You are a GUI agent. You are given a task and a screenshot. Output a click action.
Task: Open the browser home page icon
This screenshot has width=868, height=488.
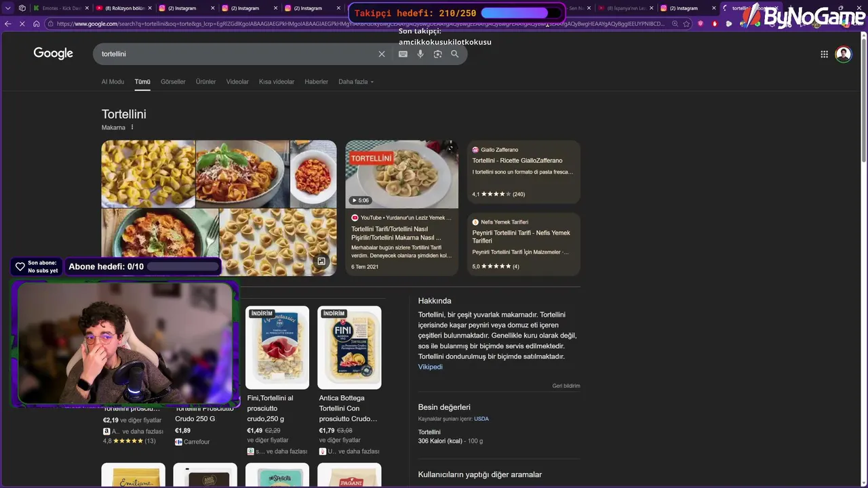37,24
